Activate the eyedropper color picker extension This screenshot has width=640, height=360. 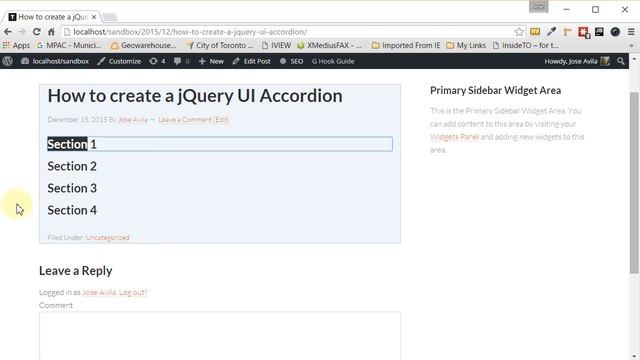551,31
